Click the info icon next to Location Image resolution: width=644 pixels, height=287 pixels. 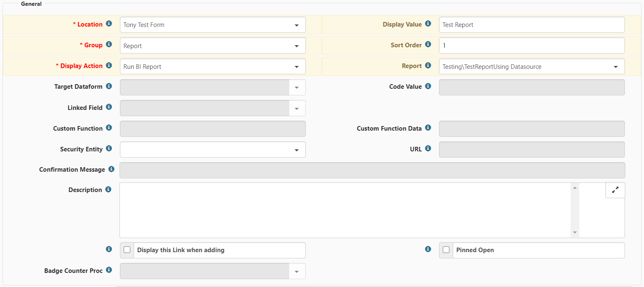pyautogui.click(x=109, y=24)
